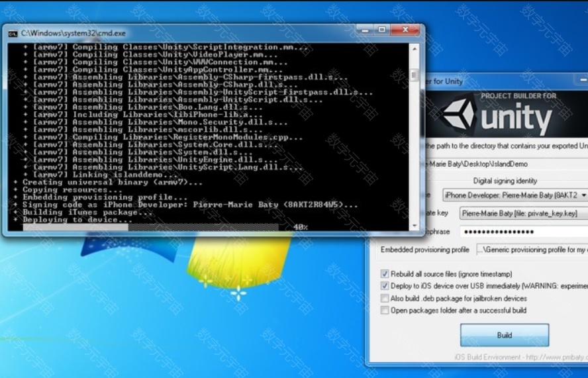Click the 'Embedded provisioning profile' label
588x378 pixels.
pos(424,250)
